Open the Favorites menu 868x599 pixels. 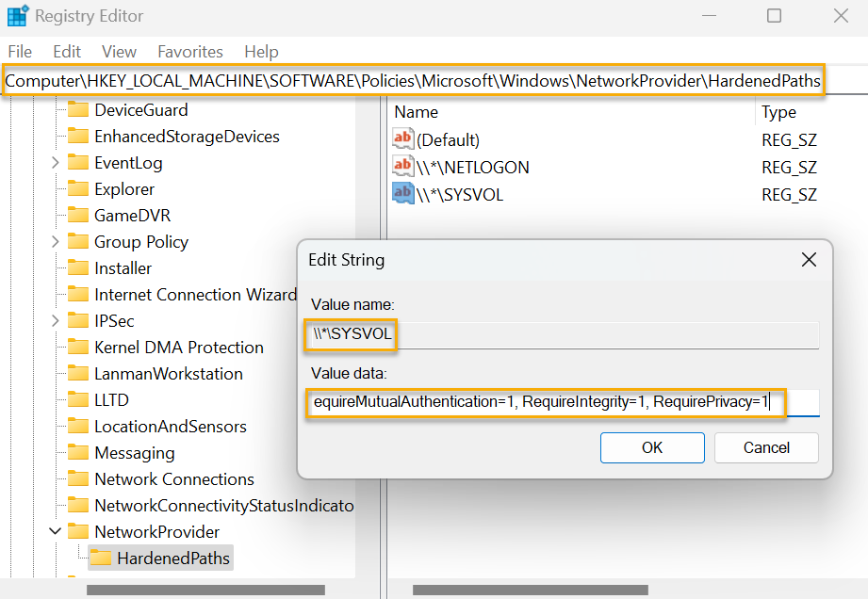(x=189, y=51)
